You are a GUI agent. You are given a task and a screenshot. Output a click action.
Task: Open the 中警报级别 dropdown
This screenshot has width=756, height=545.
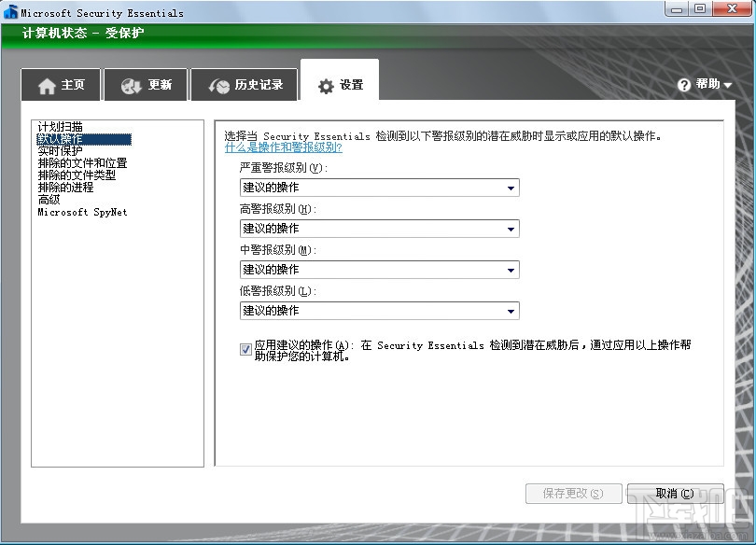pos(511,269)
